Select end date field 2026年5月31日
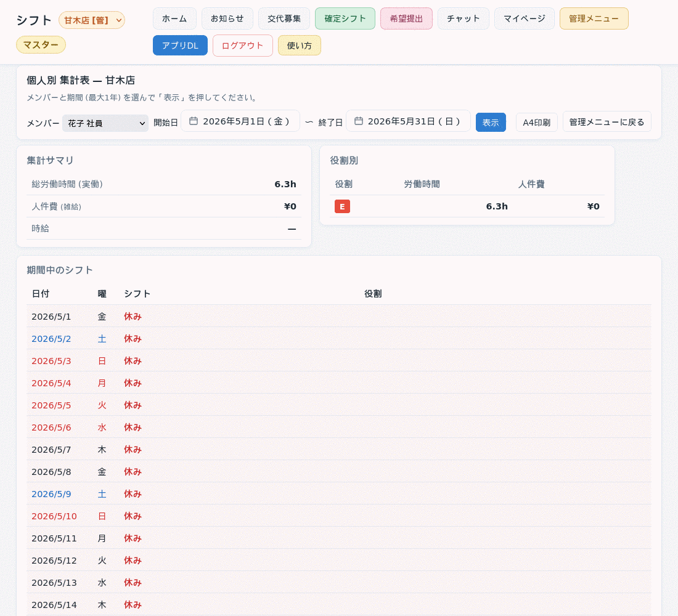 click(x=408, y=121)
